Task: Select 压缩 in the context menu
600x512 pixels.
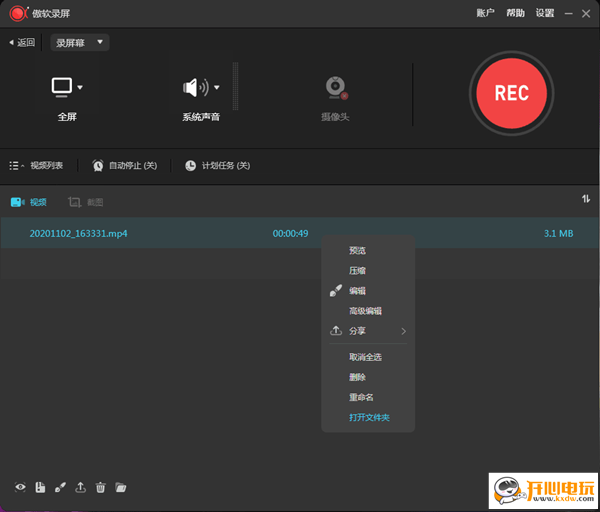Action: point(357,270)
